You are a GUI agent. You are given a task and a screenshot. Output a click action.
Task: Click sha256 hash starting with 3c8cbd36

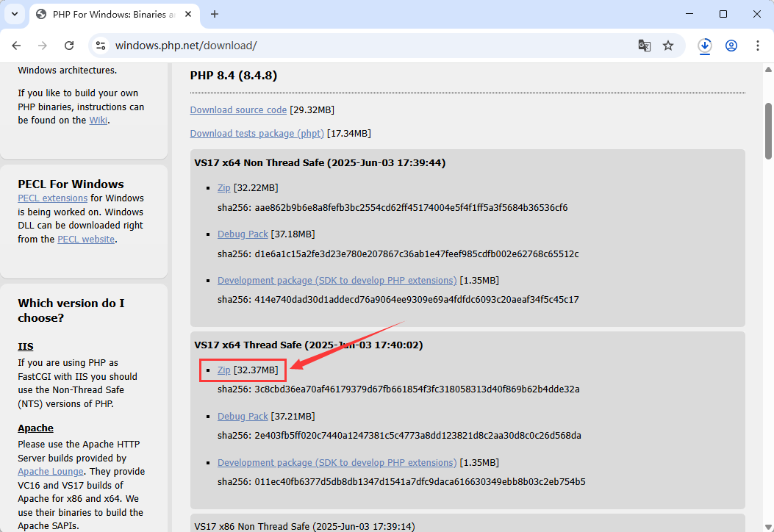[x=417, y=389]
